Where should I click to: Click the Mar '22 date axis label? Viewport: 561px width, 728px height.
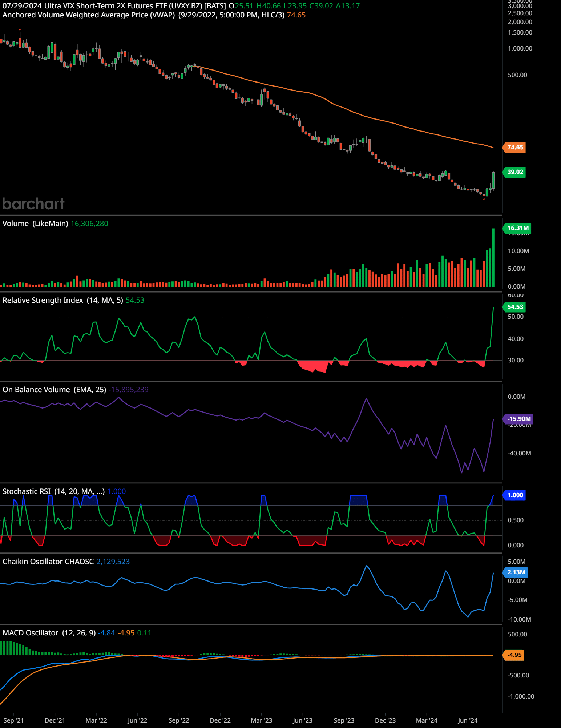[x=96, y=721]
